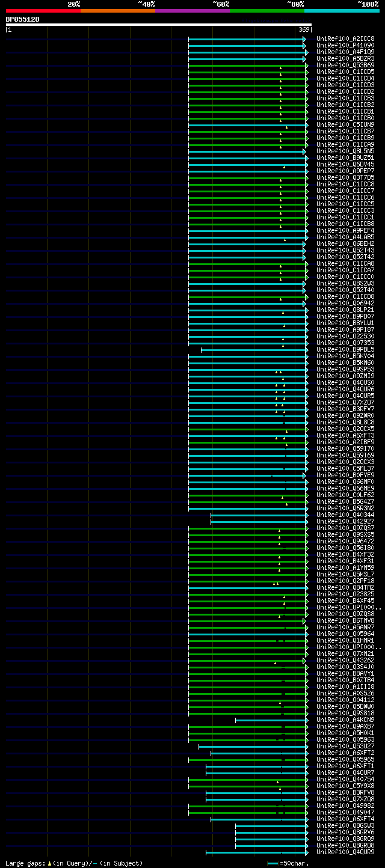Select the UniRef100_A1III8 label
The width and height of the screenshot is (385, 868).
(x=345, y=686)
